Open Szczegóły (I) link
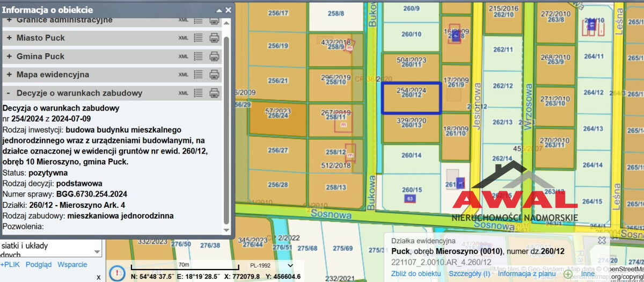This screenshot has height=282, width=644. tap(470, 273)
